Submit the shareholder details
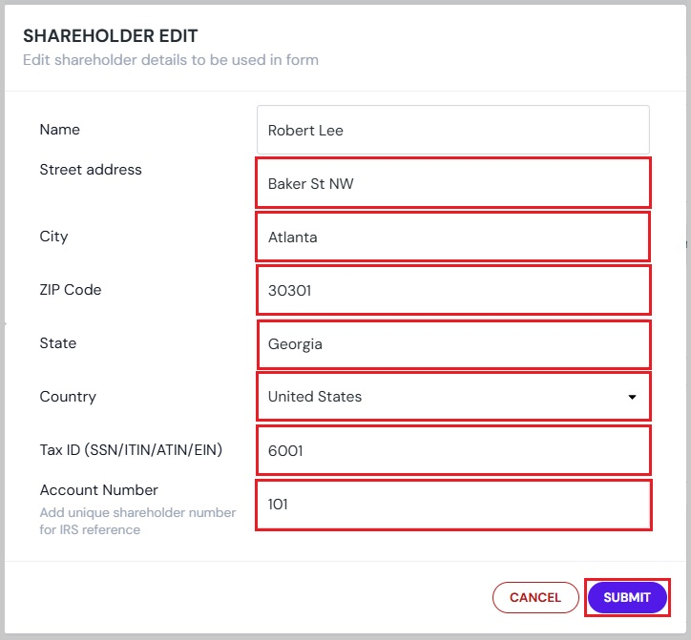 (627, 597)
